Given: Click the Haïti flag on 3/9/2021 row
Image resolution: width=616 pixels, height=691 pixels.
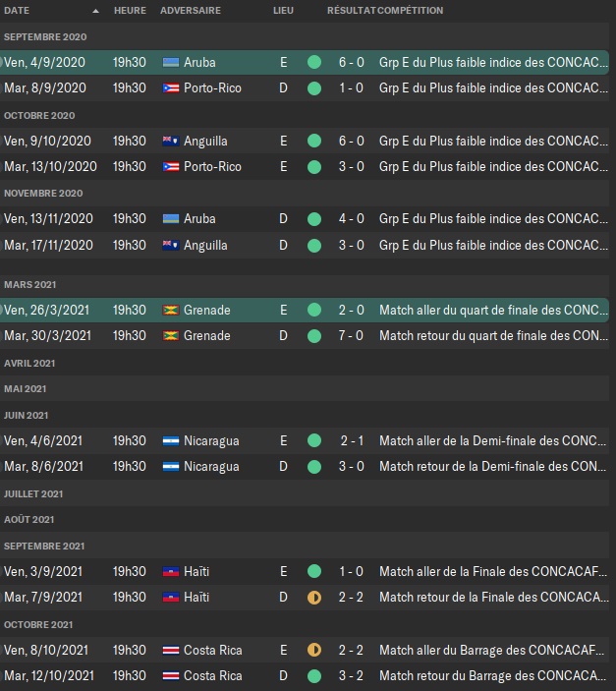Looking at the screenshot, I should 171,571.
